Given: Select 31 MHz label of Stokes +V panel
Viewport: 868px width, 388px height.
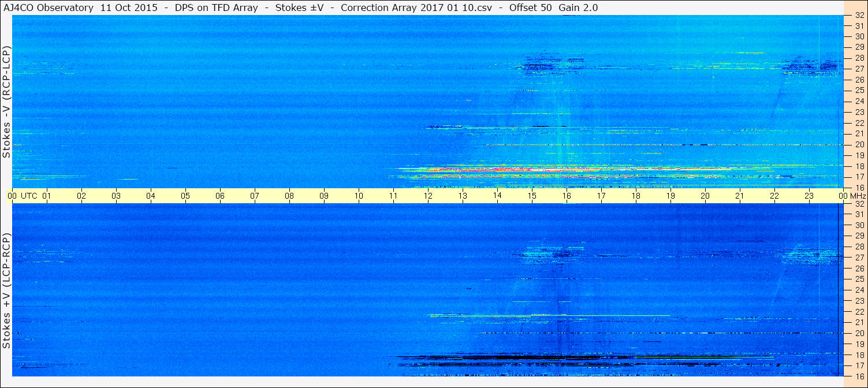Looking at the screenshot, I should [x=859, y=214].
